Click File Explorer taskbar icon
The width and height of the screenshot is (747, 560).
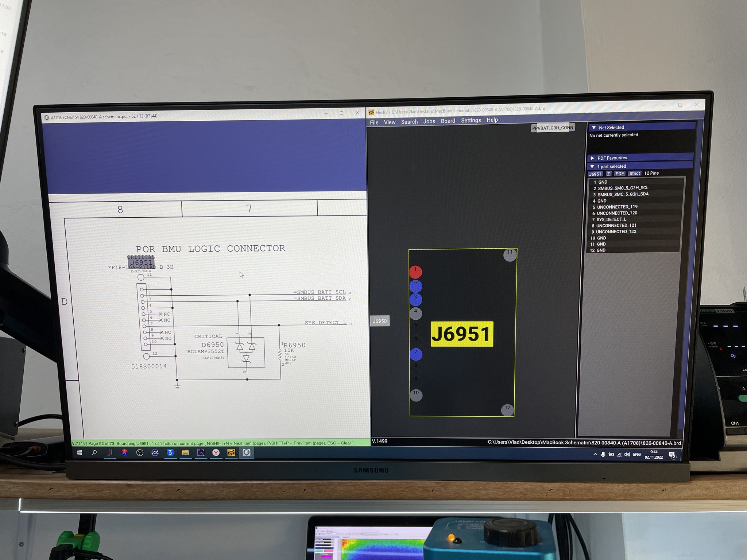tap(185, 453)
